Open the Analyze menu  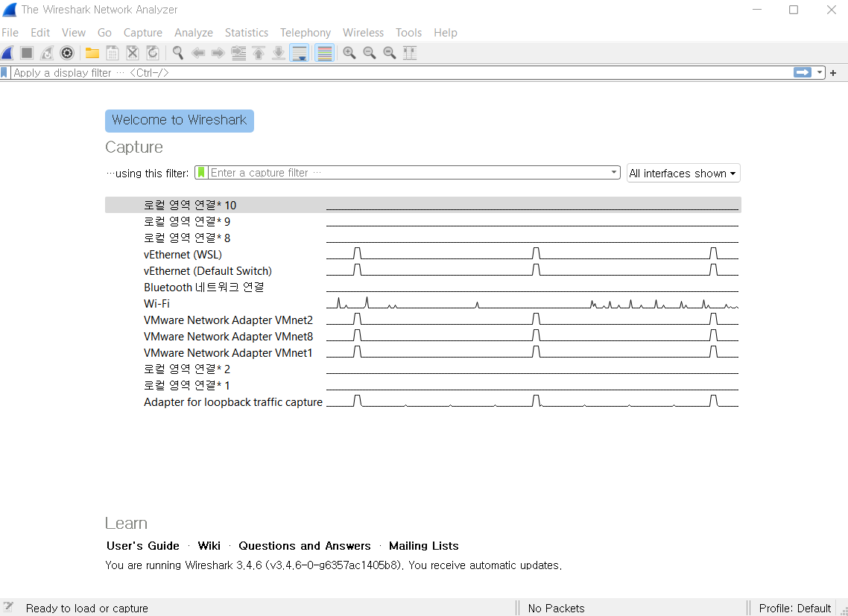(194, 33)
